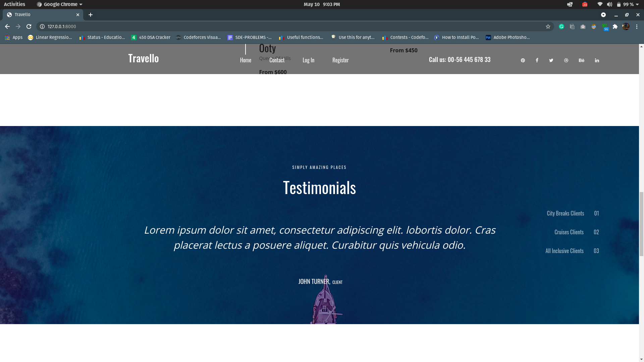Image resolution: width=644 pixels, height=362 pixels.
Task: Go to Contact nav item
Action: (277, 60)
